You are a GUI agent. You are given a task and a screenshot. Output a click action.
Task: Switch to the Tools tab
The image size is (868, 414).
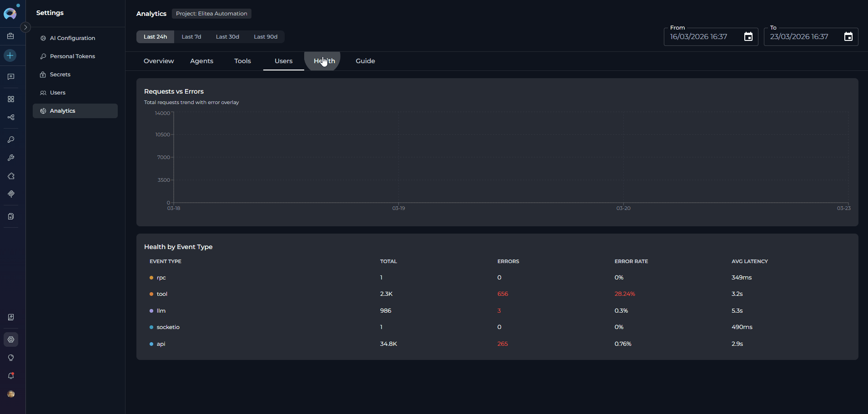(242, 61)
